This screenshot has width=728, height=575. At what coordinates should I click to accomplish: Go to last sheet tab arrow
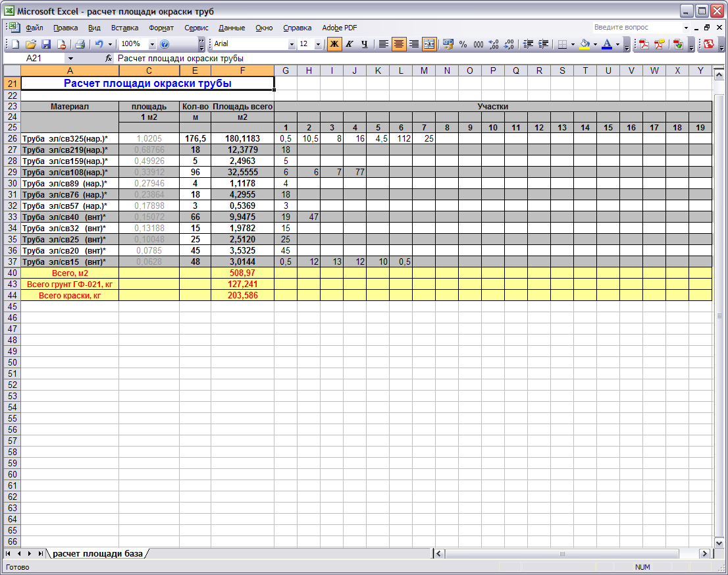pyautogui.click(x=40, y=554)
